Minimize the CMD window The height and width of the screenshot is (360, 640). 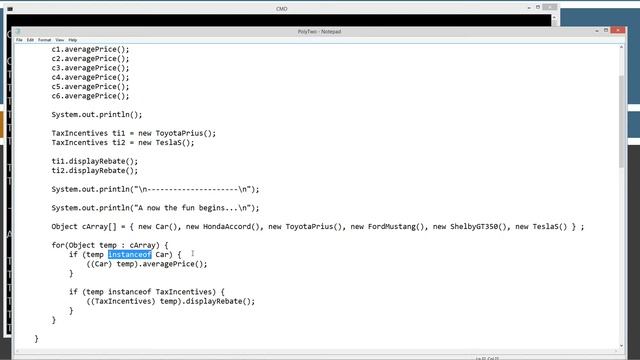(529, 8)
